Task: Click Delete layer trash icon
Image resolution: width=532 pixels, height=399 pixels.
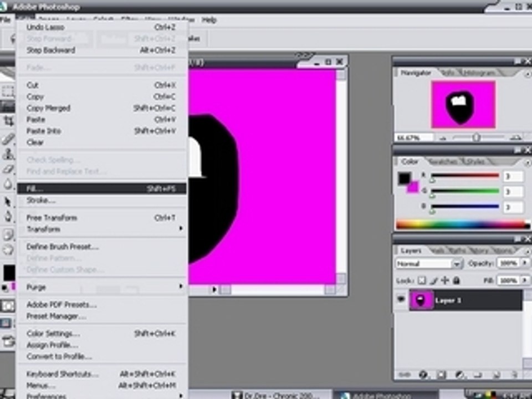Action: tap(514, 375)
